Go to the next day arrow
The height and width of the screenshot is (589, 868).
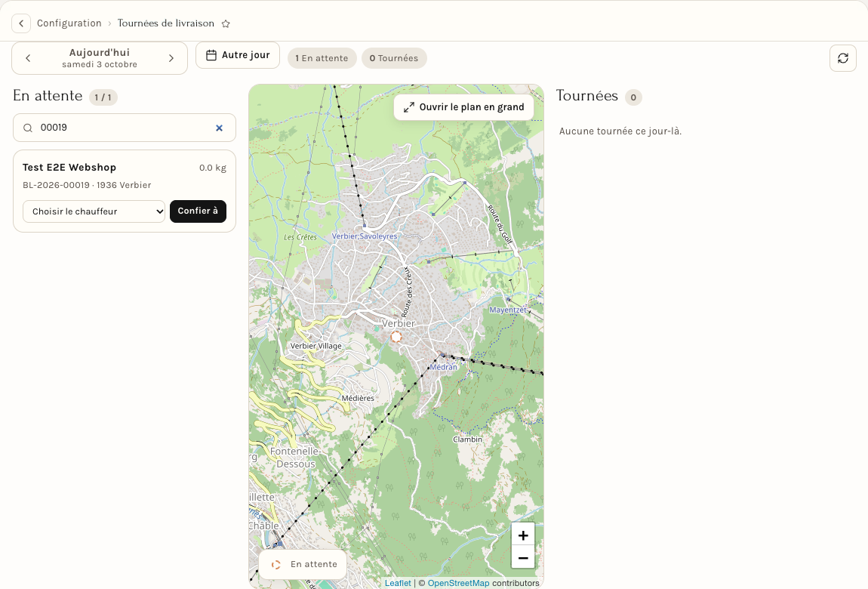click(171, 58)
